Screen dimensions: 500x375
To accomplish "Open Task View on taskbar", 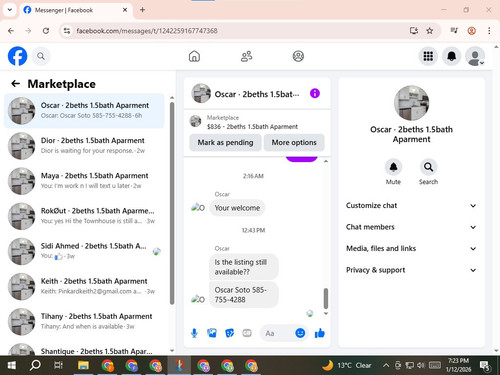I will (58, 365).
